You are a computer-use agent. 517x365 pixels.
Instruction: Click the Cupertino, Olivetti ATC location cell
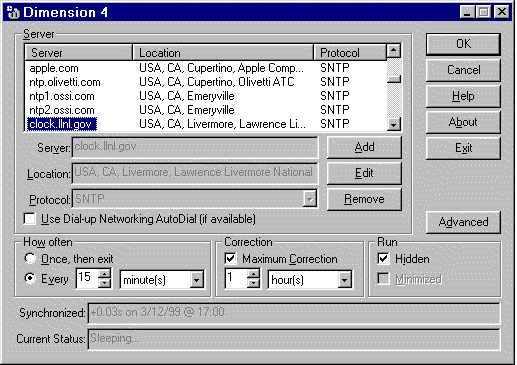[x=217, y=82]
